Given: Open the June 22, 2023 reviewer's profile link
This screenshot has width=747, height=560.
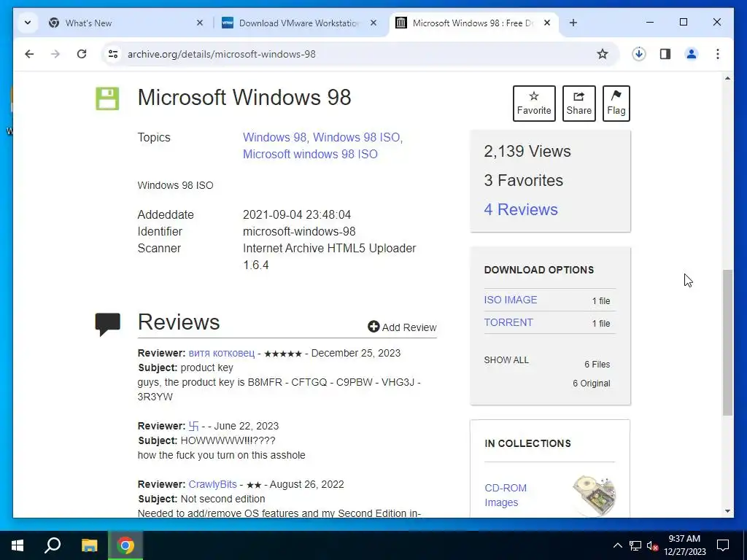Looking at the screenshot, I should (x=193, y=426).
